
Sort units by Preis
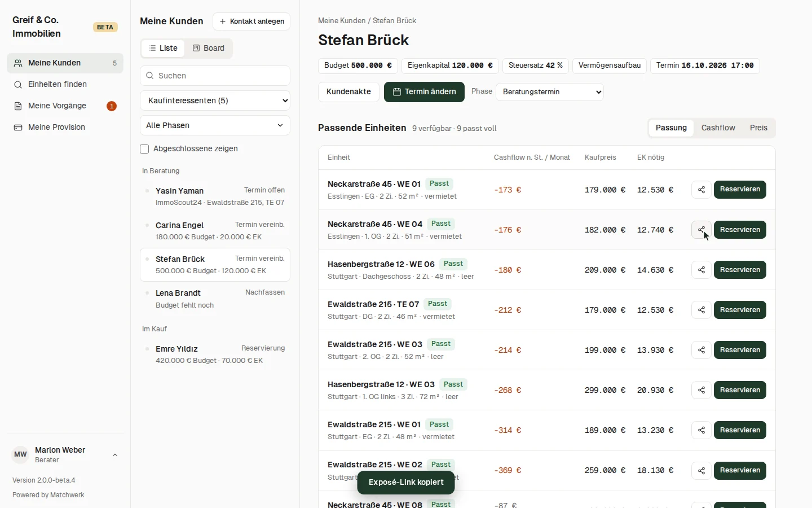pos(758,128)
